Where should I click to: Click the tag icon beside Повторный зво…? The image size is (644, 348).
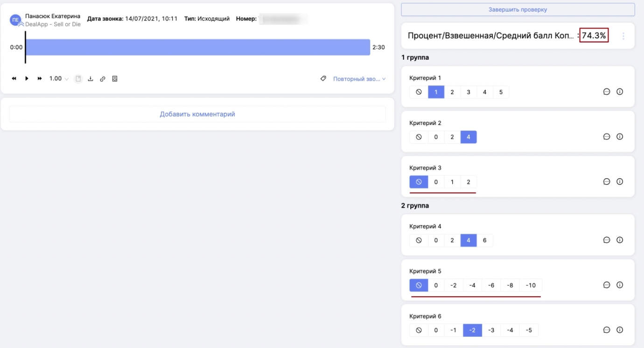click(x=323, y=79)
